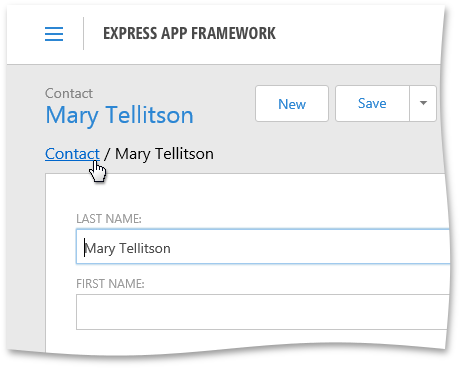Click the white header bar right of title
This screenshot has height=371, width=464.
point(358,33)
